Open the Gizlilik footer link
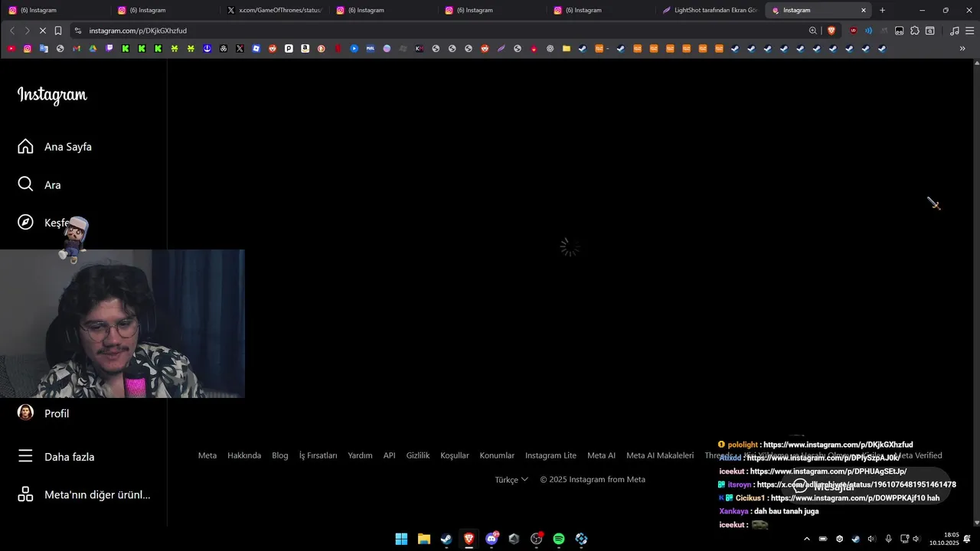980x551 pixels. [x=418, y=455]
